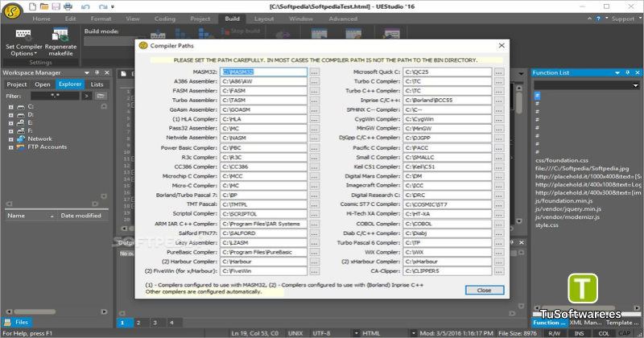The height and width of the screenshot is (338, 644).
Task: Click the Stop build button in ribbon
Action: [240, 31]
